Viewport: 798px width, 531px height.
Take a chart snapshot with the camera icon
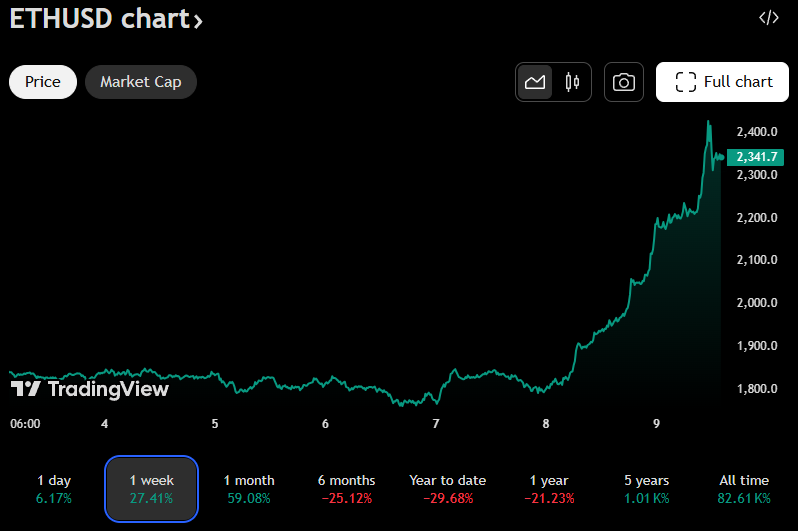pyautogui.click(x=624, y=82)
